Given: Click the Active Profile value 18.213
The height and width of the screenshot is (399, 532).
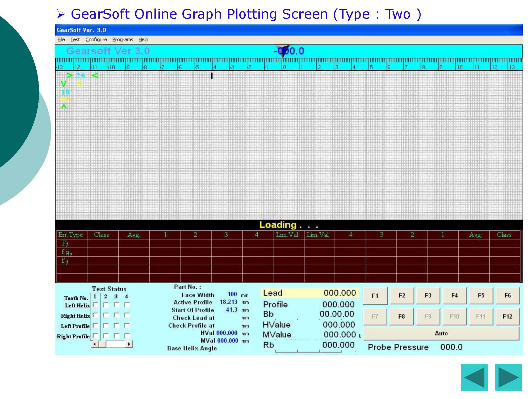Looking at the screenshot, I should pyautogui.click(x=229, y=302).
